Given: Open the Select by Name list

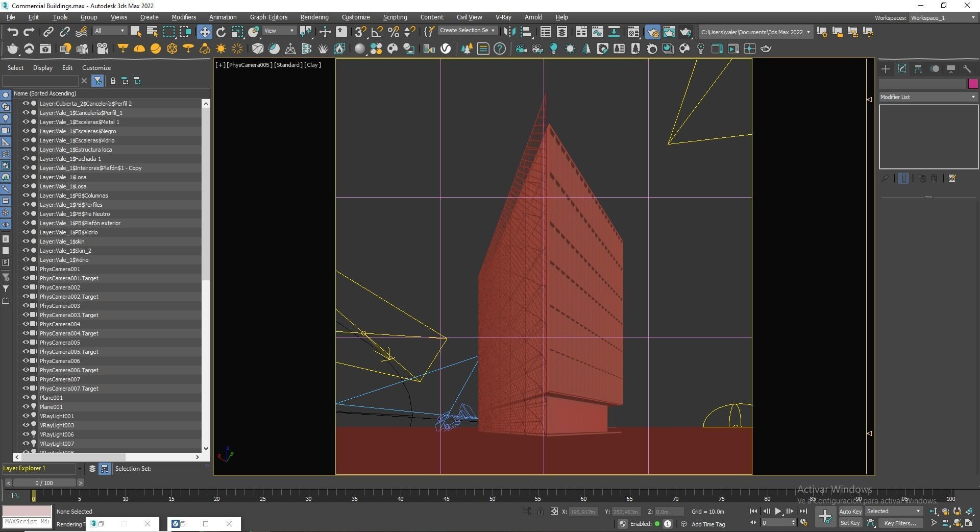Looking at the screenshot, I should coord(152,32).
